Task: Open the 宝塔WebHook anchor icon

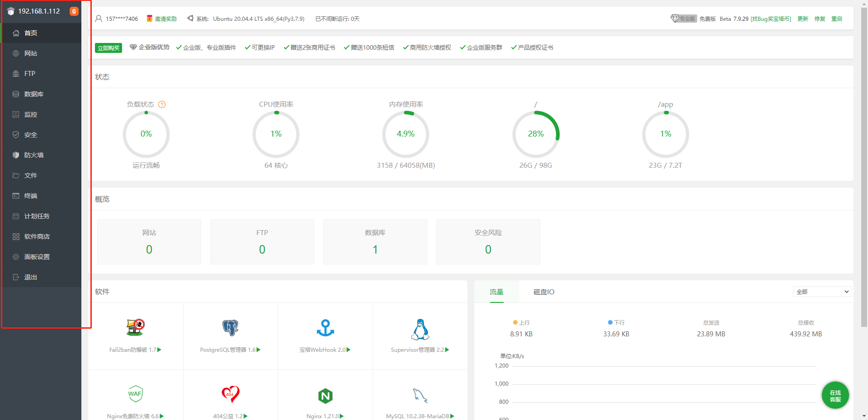Action: (x=325, y=327)
